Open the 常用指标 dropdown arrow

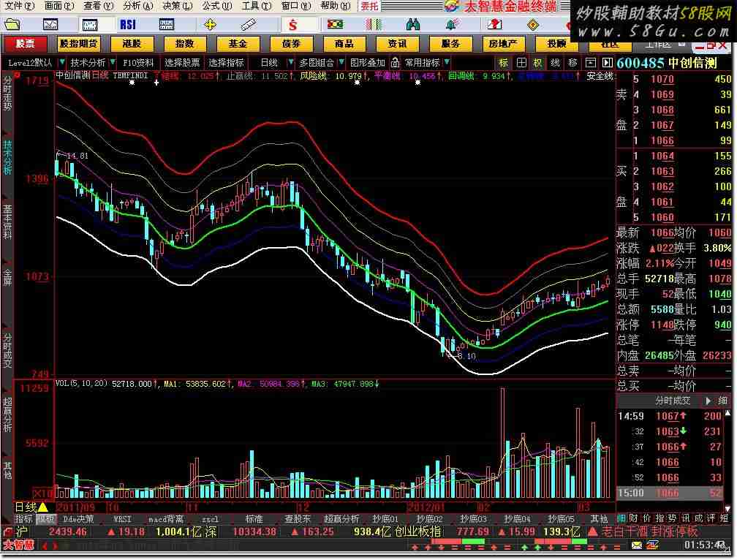pos(447,62)
